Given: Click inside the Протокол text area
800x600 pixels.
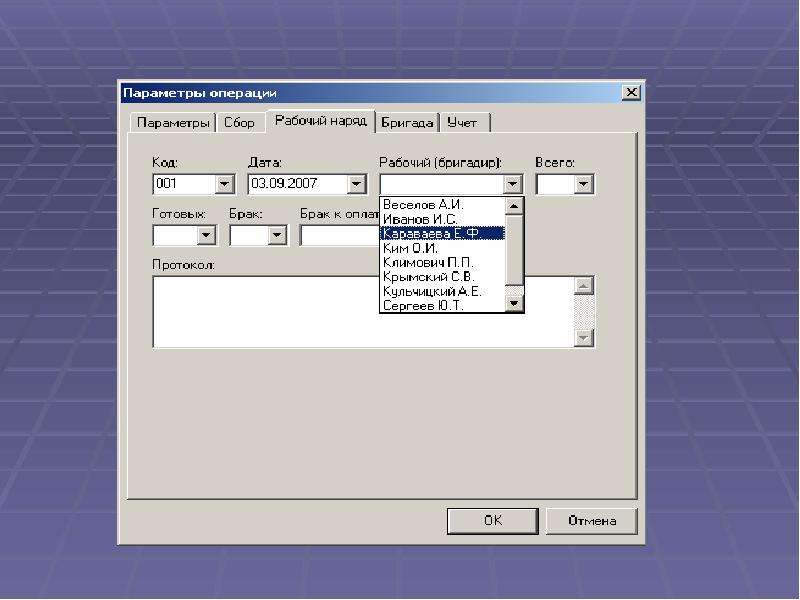Looking at the screenshot, I should tap(363, 312).
